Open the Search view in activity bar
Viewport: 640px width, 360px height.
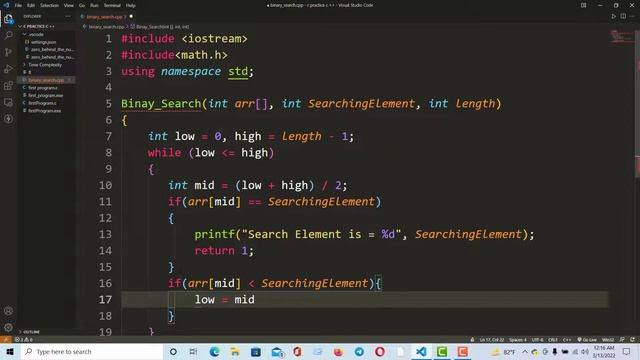(x=8, y=36)
